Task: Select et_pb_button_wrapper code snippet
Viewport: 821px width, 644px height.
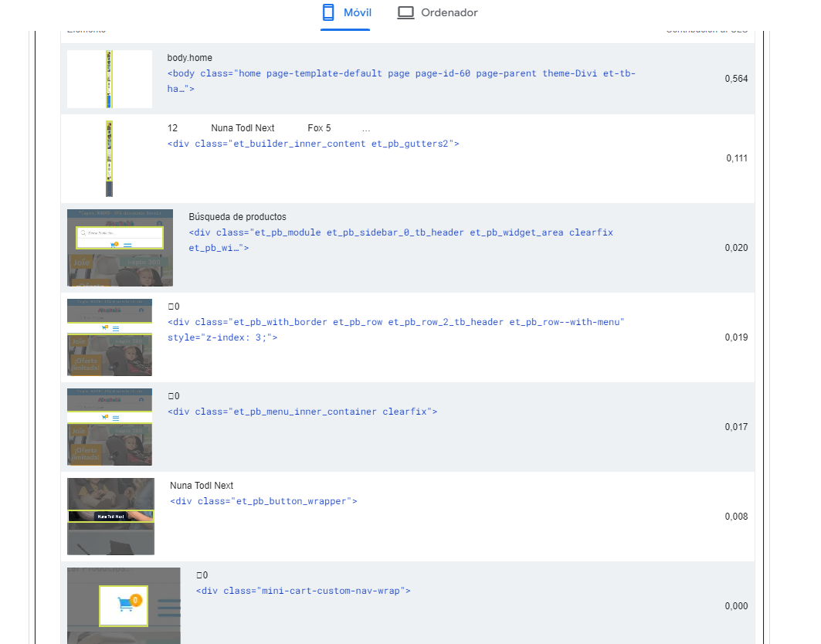Action: (263, 501)
